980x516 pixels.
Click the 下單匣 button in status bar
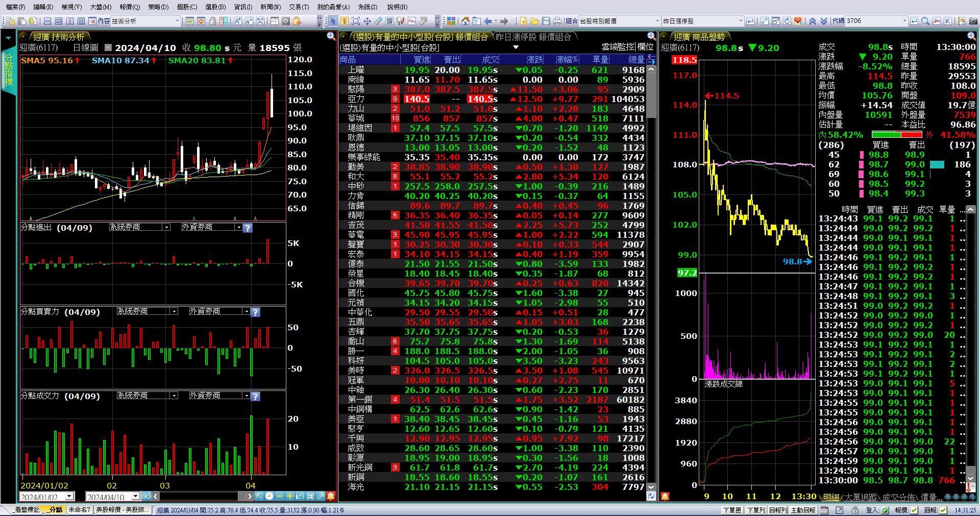coord(732,510)
